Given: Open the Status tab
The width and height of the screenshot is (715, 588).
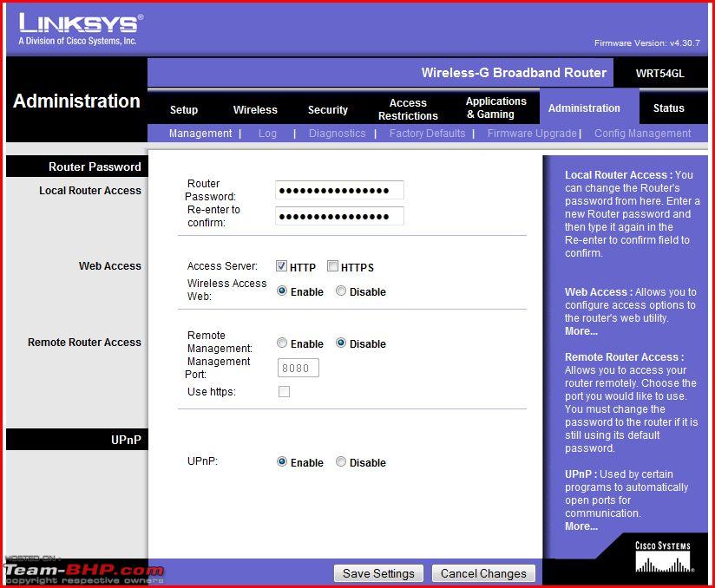Looking at the screenshot, I should (668, 108).
